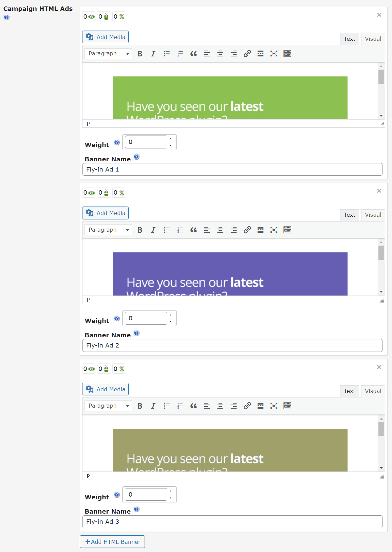The height and width of the screenshot is (552, 392).
Task: Open Paragraph format dropdown in Fly-in Ad 3 editor
Action: [108, 406]
